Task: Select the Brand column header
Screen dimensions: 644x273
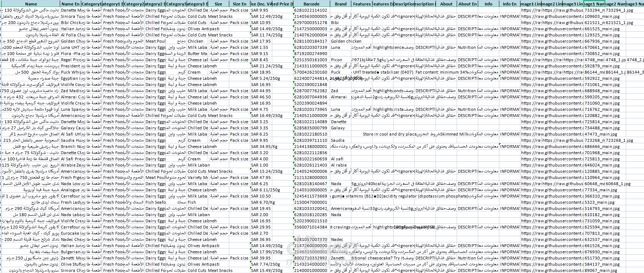Action: (x=341, y=4)
